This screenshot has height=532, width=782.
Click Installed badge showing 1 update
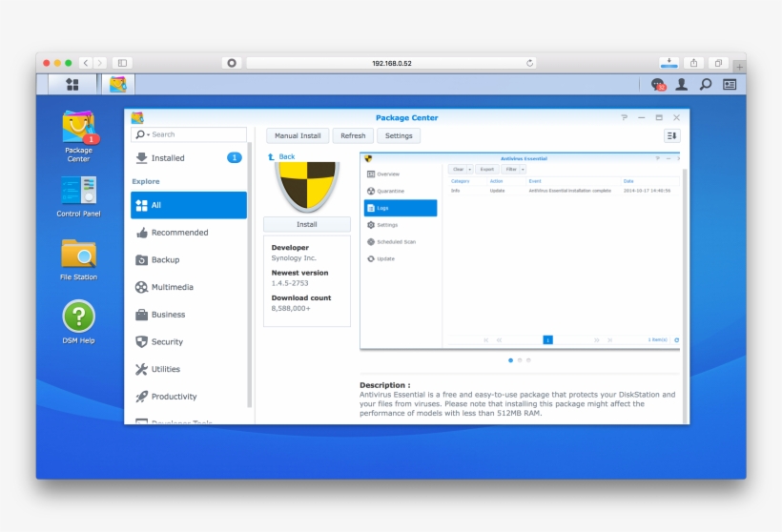[x=235, y=157]
